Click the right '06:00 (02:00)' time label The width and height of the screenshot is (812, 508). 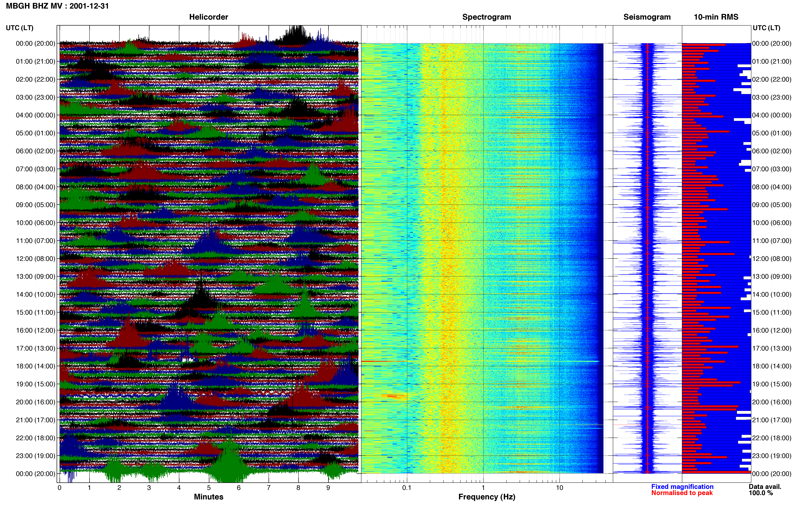[772, 151]
